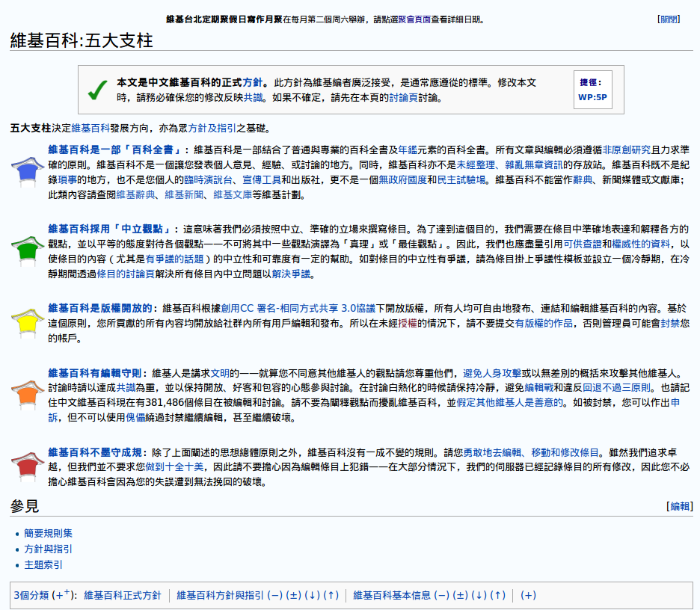Open 主題索引 in the 參見 list

pyautogui.click(x=43, y=565)
